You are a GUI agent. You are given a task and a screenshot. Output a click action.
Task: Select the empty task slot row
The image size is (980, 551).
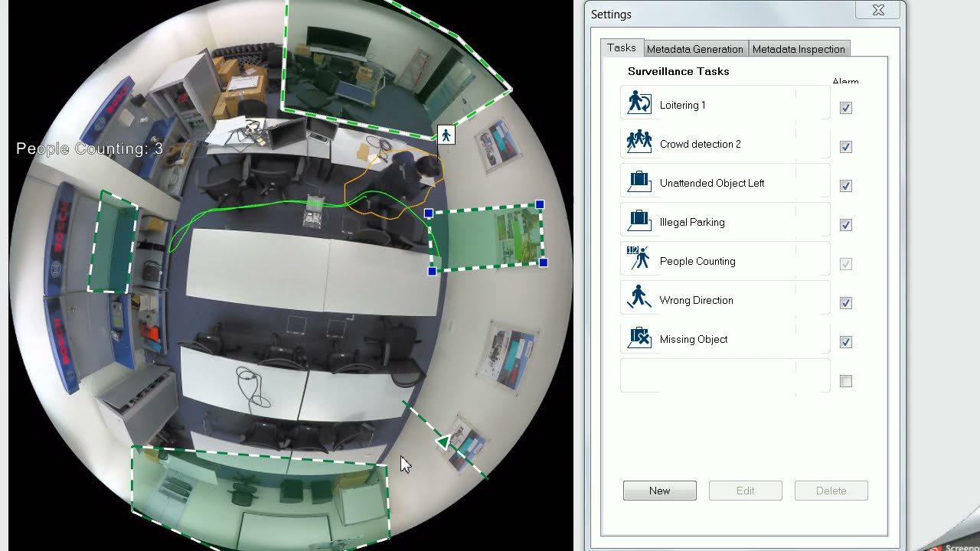click(725, 377)
